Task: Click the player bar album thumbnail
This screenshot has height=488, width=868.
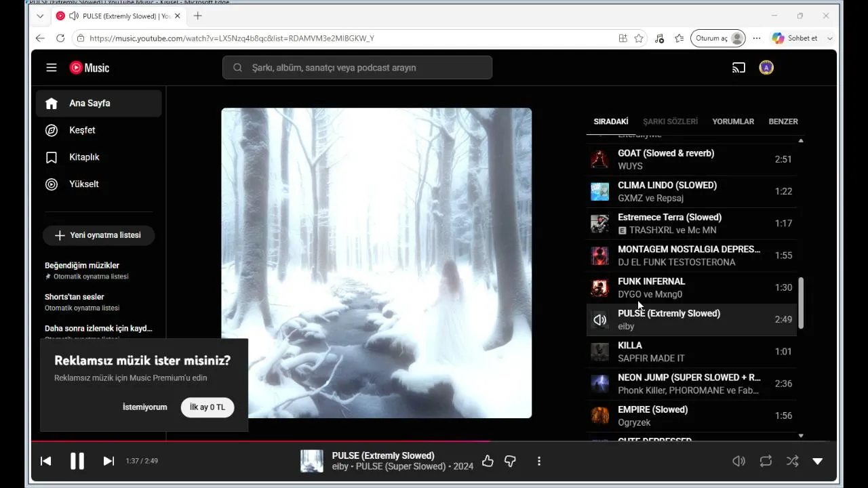Action: (312, 461)
